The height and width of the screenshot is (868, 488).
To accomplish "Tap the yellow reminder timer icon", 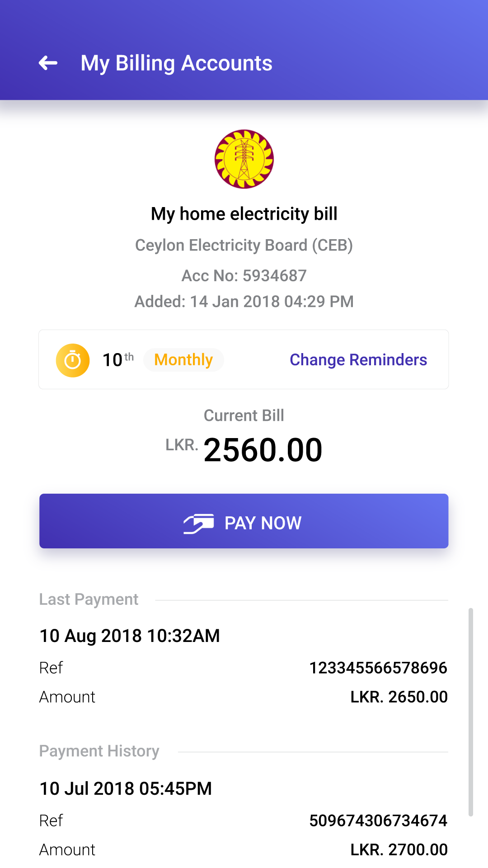I will pos(72,360).
